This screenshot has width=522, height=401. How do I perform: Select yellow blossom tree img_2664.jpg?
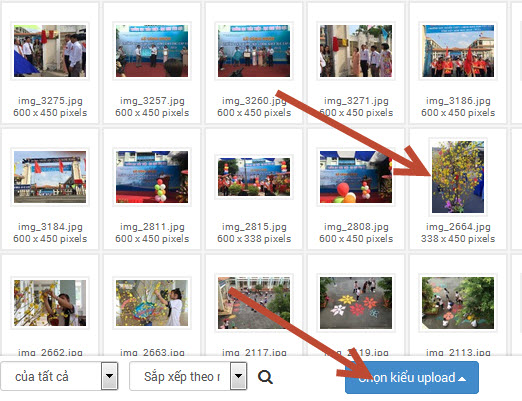click(x=458, y=177)
